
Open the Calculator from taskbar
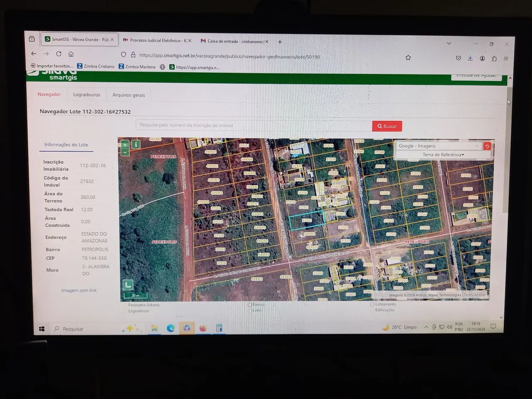(x=219, y=328)
